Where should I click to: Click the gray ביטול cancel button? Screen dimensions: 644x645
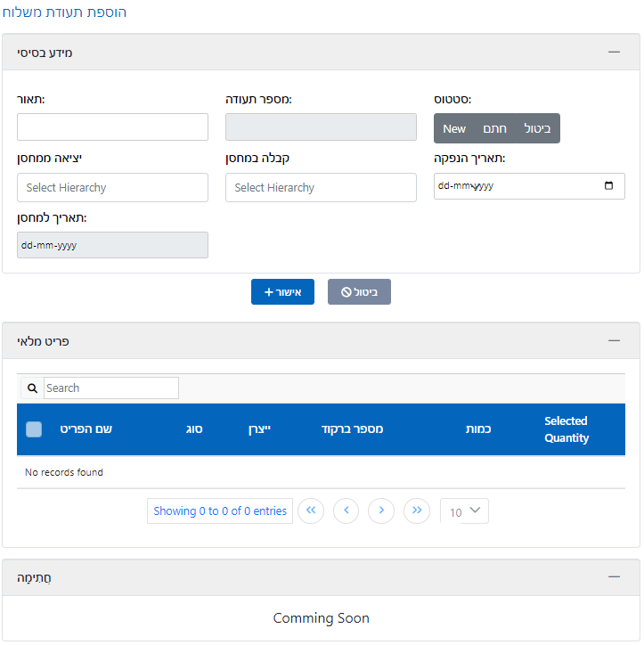(x=359, y=292)
